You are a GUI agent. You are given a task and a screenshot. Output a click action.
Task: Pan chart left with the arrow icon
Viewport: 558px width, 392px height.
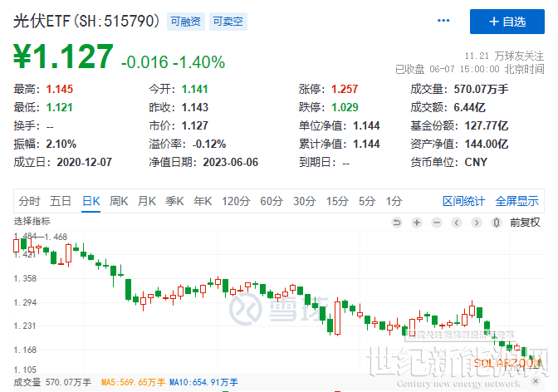456,223
